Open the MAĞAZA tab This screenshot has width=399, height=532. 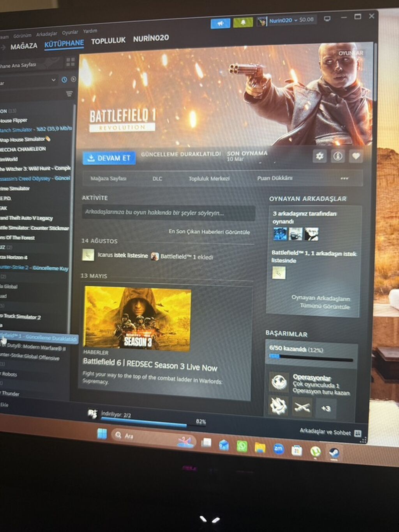click(24, 46)
